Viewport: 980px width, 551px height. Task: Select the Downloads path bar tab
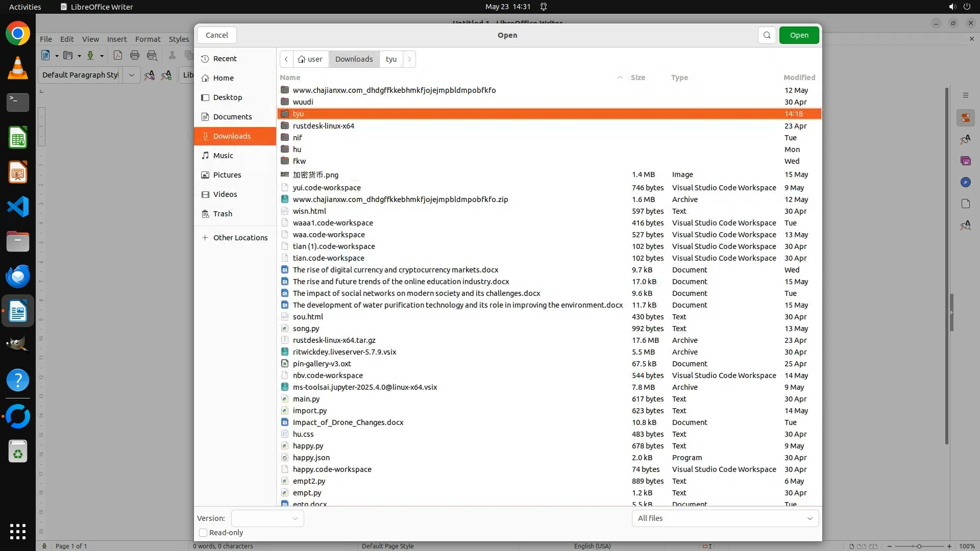[354, 59]
